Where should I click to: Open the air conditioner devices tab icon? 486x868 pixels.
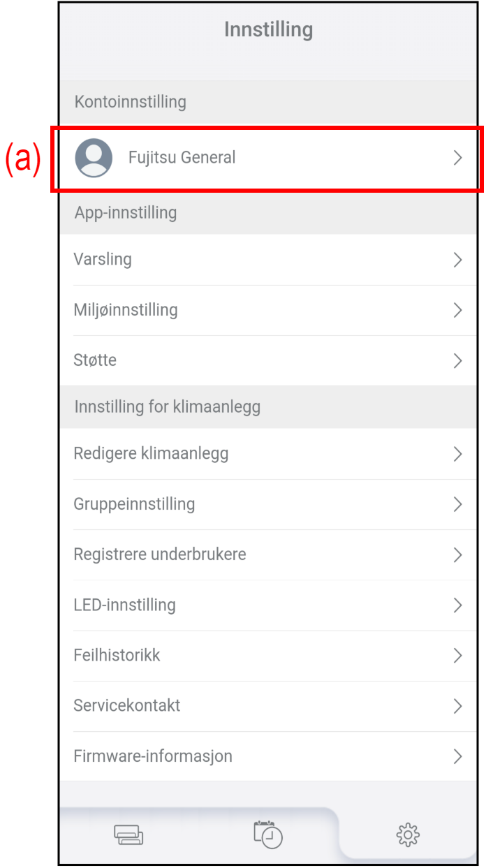pos(128,834)
